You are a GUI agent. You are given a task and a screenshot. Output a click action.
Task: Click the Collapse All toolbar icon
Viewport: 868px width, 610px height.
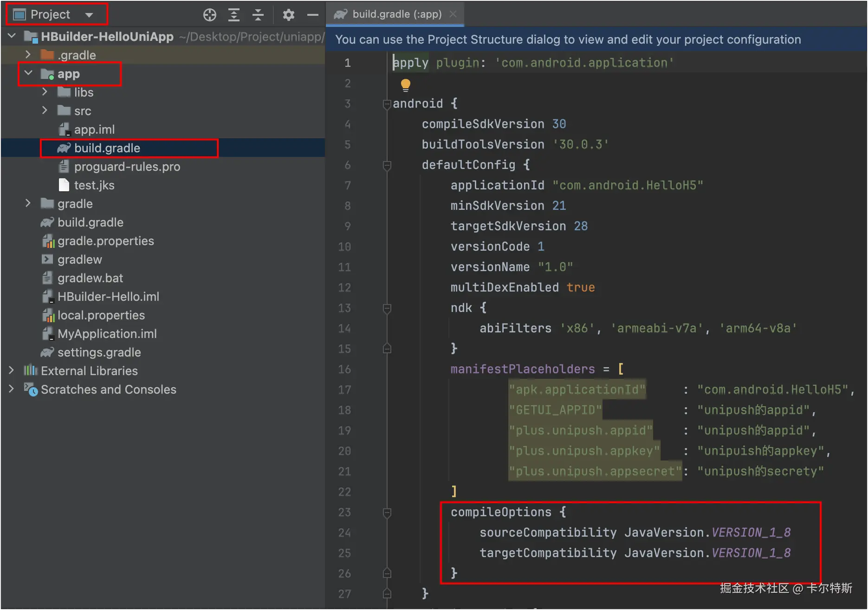[x=258, y=15]
